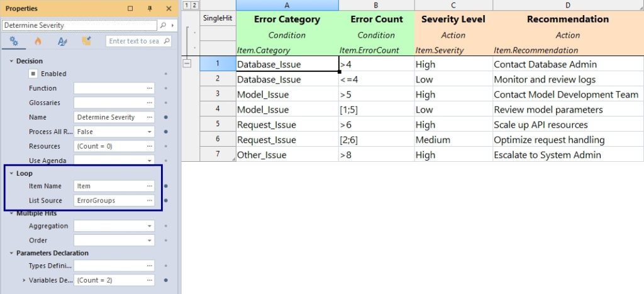Select the 'Contact Model Development Team' cell
The image size is (644, 294).
pos(568,94)
